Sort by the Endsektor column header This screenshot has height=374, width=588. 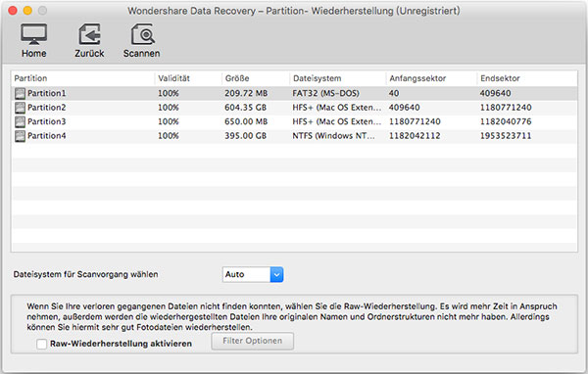[500, 78]
